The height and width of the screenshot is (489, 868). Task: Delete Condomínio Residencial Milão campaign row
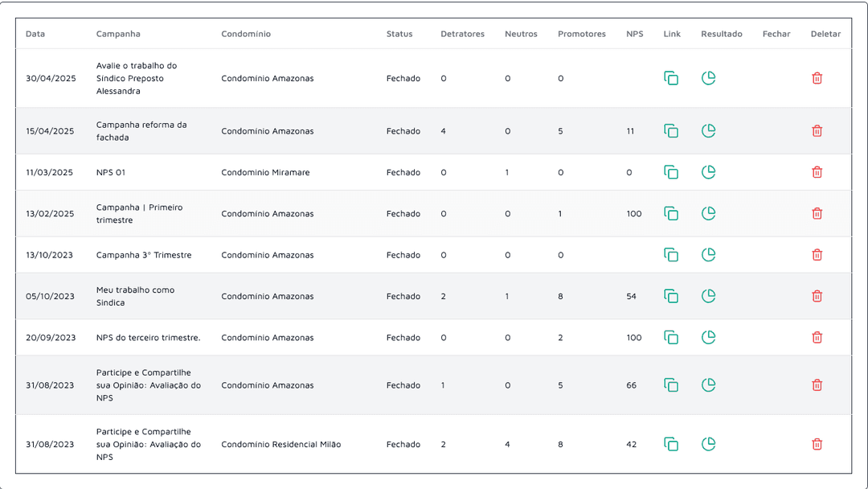pos(817,444)
